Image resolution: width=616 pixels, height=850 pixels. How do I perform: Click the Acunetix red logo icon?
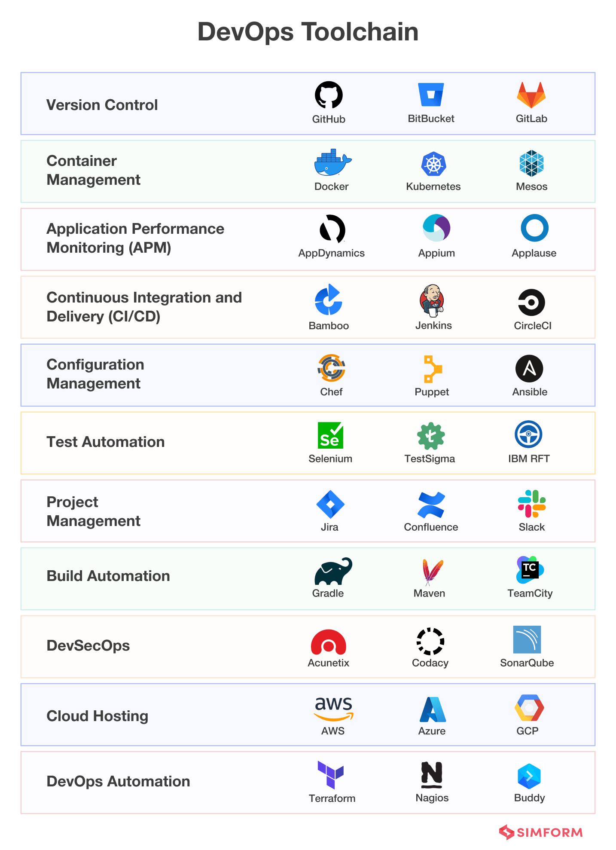329,642
